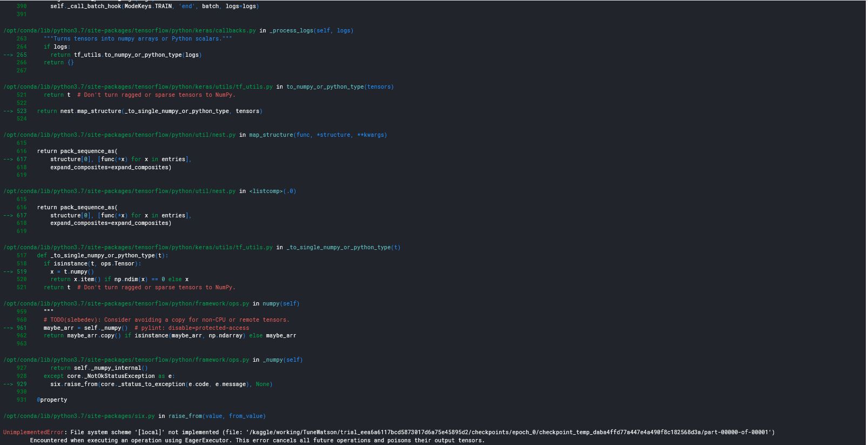
Task: Click ops.py path in numpy(self) header
Action: [x=126, y=303]
